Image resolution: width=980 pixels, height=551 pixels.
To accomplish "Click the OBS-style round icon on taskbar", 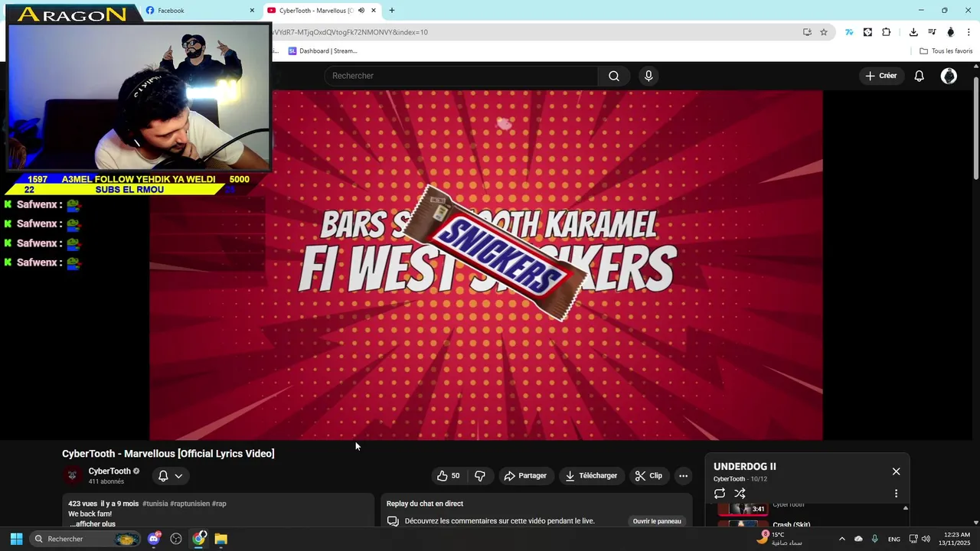I will 176,539.
